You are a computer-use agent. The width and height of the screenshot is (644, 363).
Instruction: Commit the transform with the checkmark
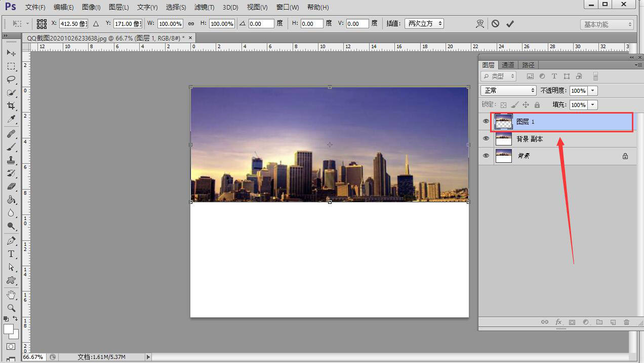(510, 24)
